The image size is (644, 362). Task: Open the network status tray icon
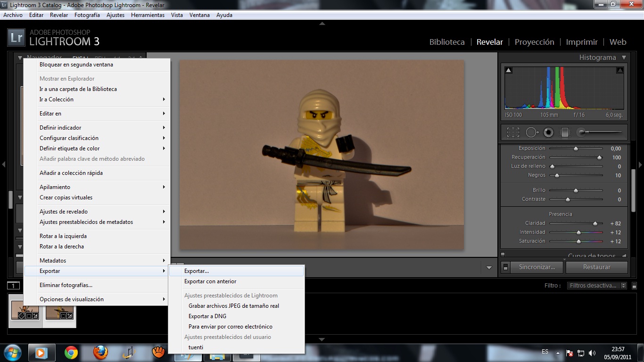[x=581, y=353]
